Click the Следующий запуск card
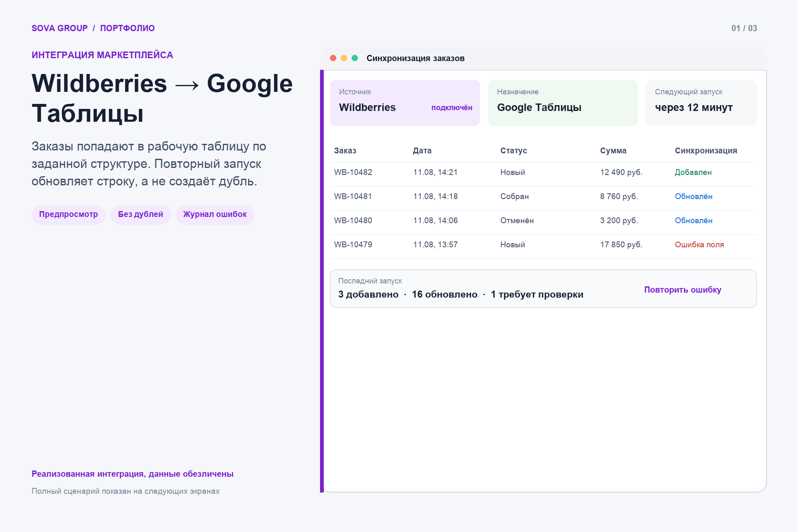 (x=701, y=103)
